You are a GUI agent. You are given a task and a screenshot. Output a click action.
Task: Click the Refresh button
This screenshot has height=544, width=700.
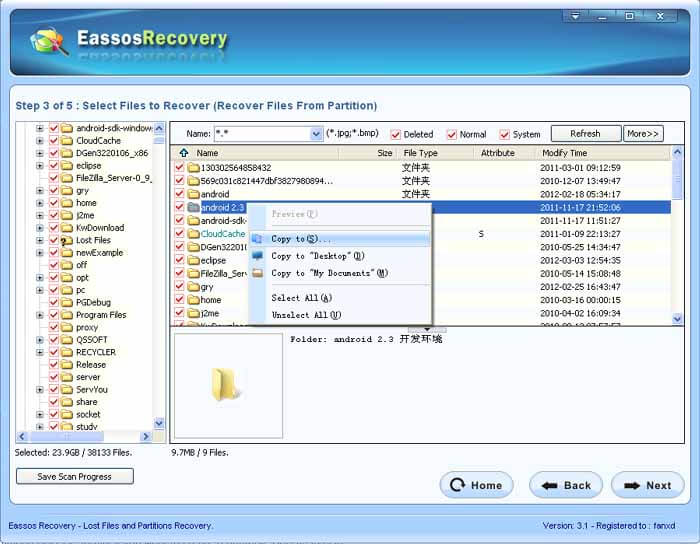[x=585, y=133]
